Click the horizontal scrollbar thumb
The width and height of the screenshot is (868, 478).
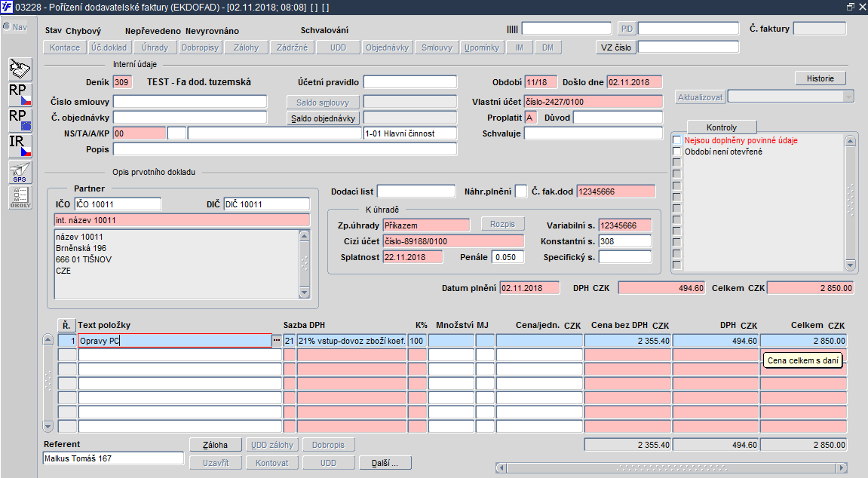click(x=671, y=468)
